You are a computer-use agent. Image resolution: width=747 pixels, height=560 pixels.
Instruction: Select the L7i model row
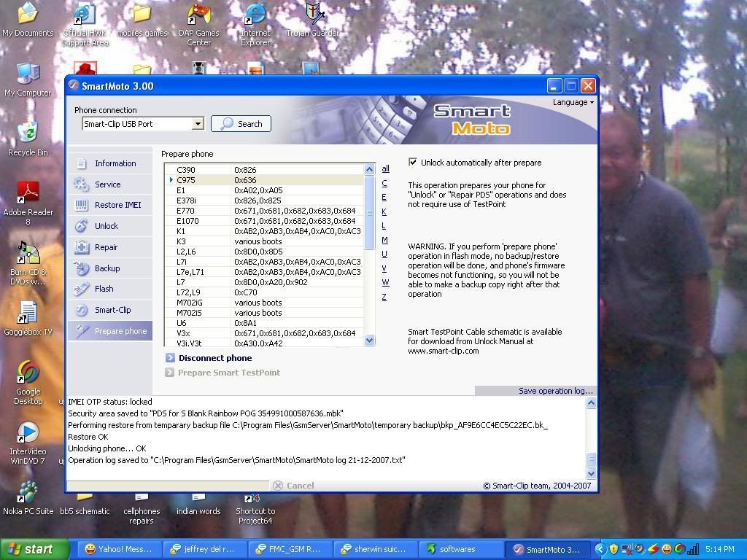264,262
